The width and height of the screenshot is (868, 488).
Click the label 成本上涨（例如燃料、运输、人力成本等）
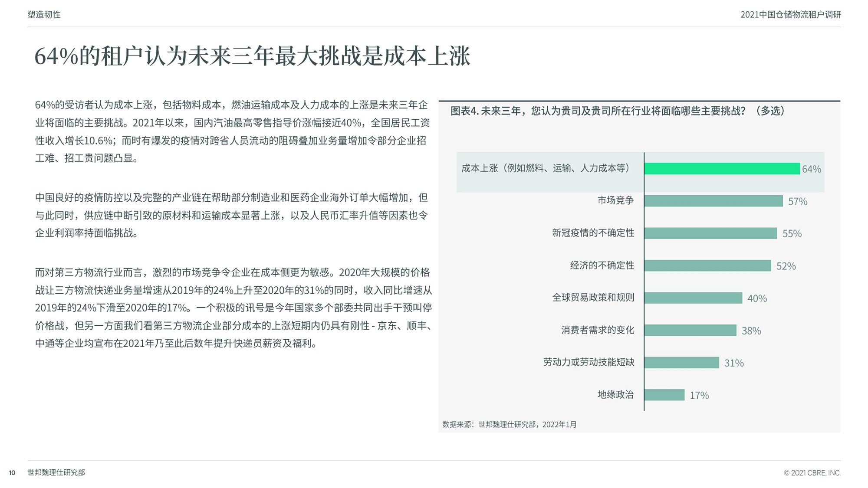coord(546,168)
